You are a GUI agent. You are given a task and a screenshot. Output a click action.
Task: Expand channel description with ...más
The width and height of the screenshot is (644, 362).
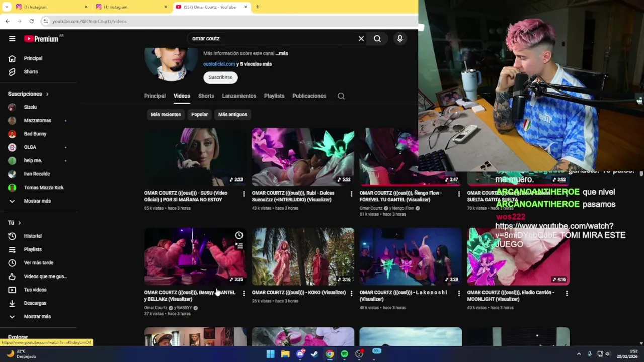pos(282,53)
